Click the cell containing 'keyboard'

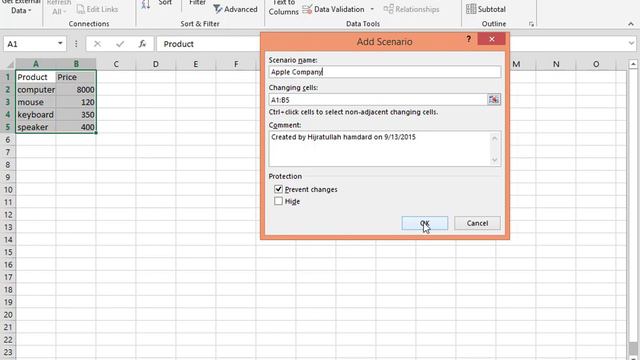[x=36, y=115]
